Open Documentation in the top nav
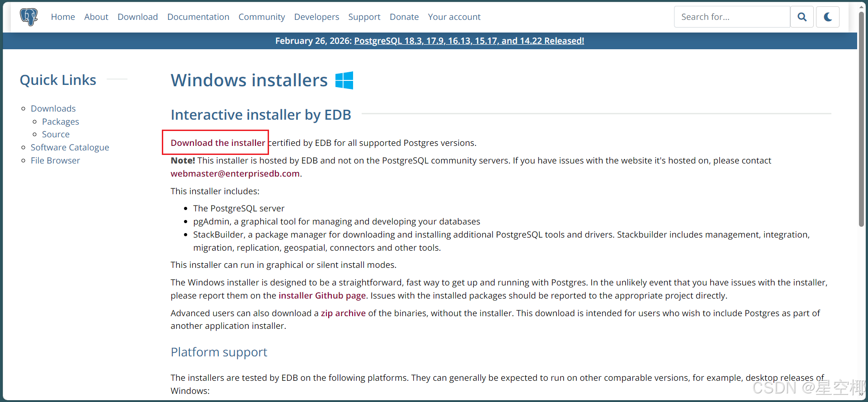This screenshot has height=402, width=868. tap(198, 17)
